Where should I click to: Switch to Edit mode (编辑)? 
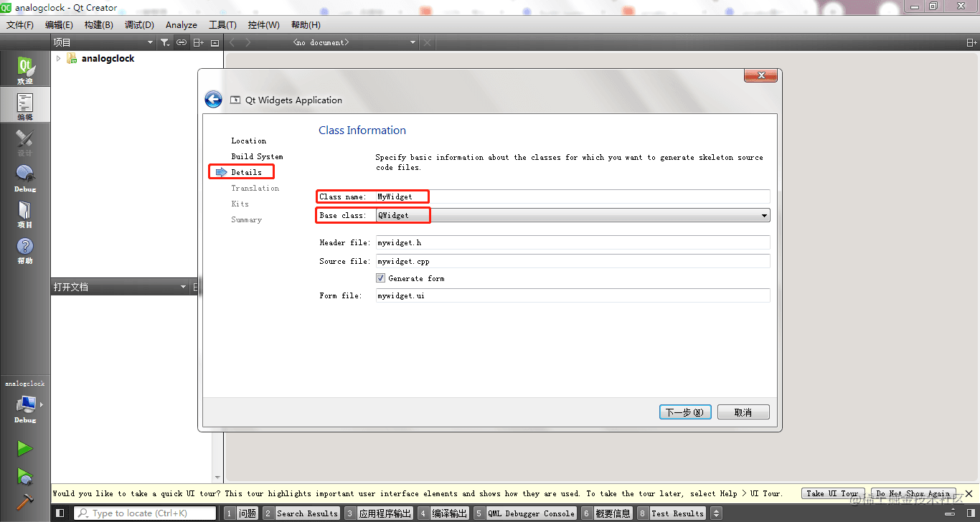tap(25, 106)
